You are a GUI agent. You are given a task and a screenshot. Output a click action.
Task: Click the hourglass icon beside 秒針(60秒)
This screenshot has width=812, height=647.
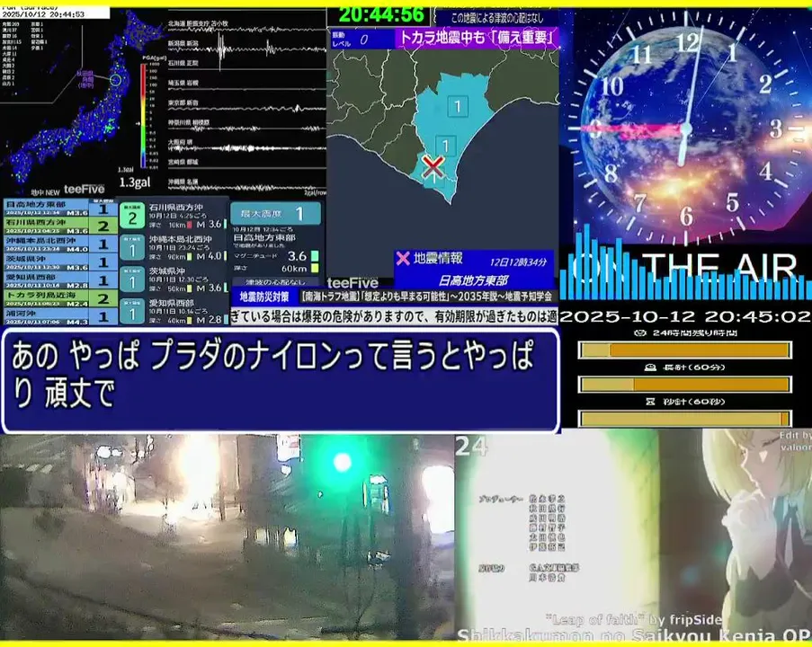click(x=650, y=402)
